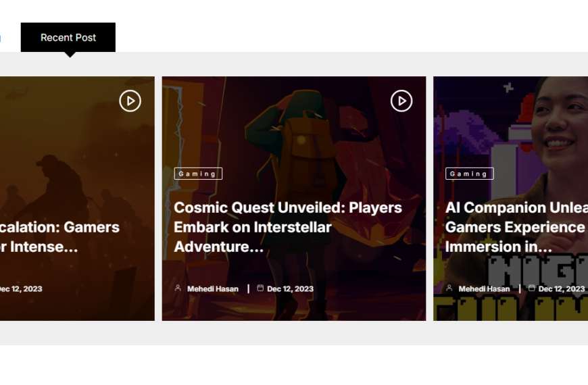Click the person icon on Cosmic Quest card
The image size is (588, 385).
[x=178, y=288]
